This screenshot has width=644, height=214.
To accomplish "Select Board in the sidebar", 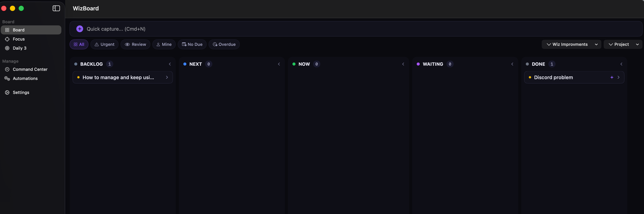I will click(x=19, y=30).
